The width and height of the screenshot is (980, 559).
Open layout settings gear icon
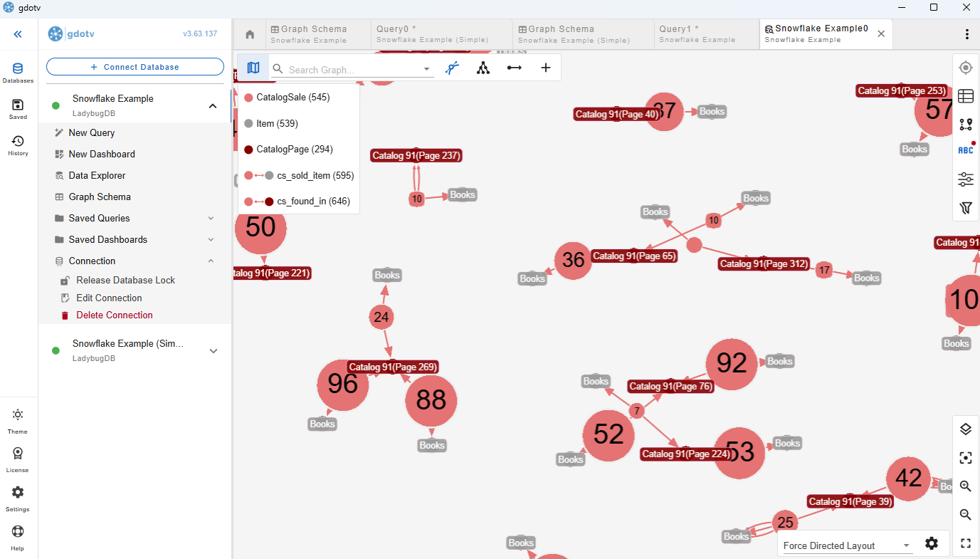[x=932, y=543]
